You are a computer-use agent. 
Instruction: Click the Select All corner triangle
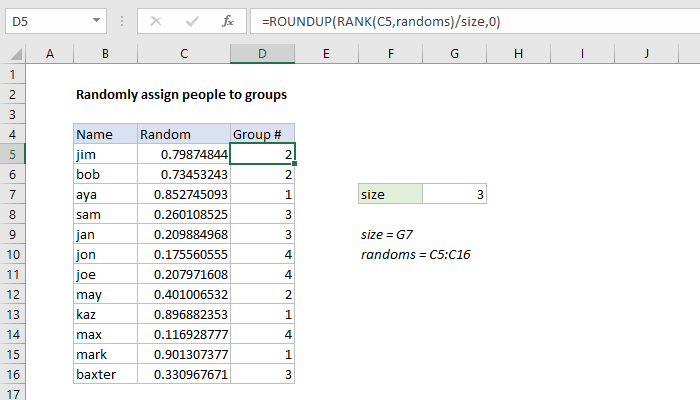tap(12, 53)
